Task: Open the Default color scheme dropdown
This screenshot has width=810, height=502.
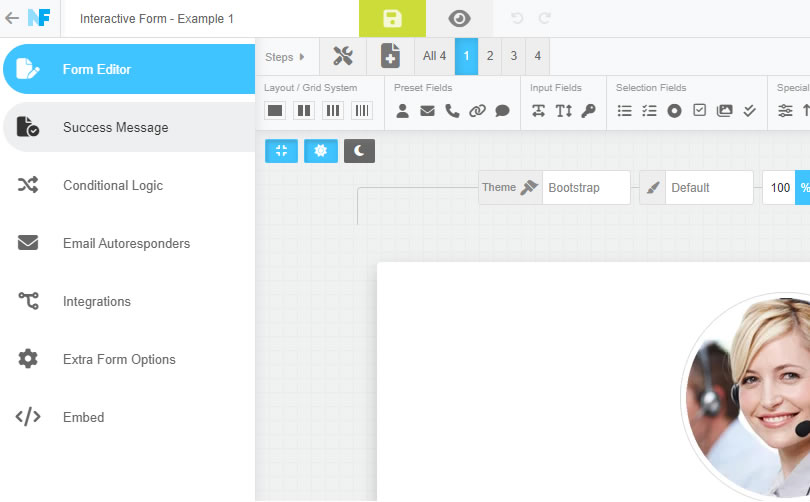Action: [x=709, y=187]
